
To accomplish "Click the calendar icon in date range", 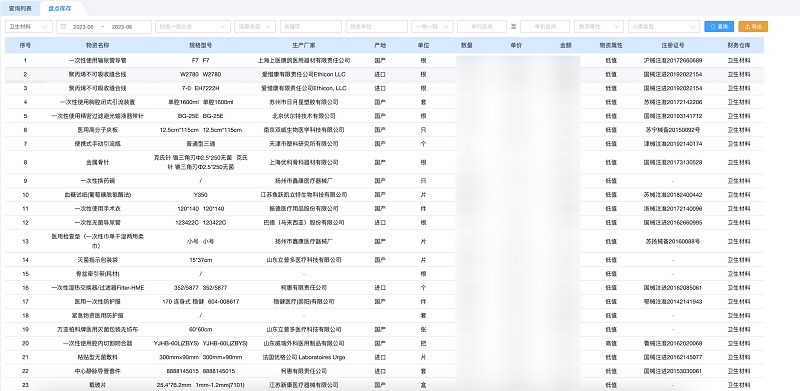I will pyautogui.click(x=63, y=27).
